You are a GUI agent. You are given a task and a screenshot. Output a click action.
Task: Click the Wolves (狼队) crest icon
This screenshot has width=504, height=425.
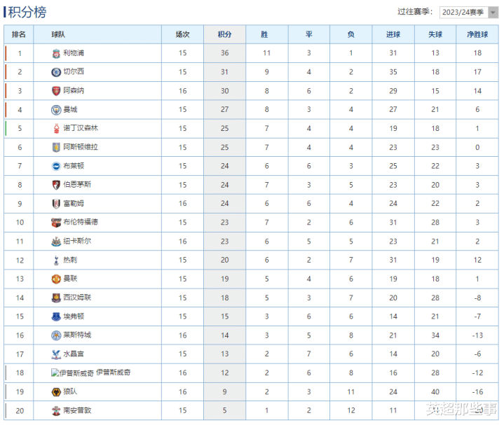pos(56,392)
